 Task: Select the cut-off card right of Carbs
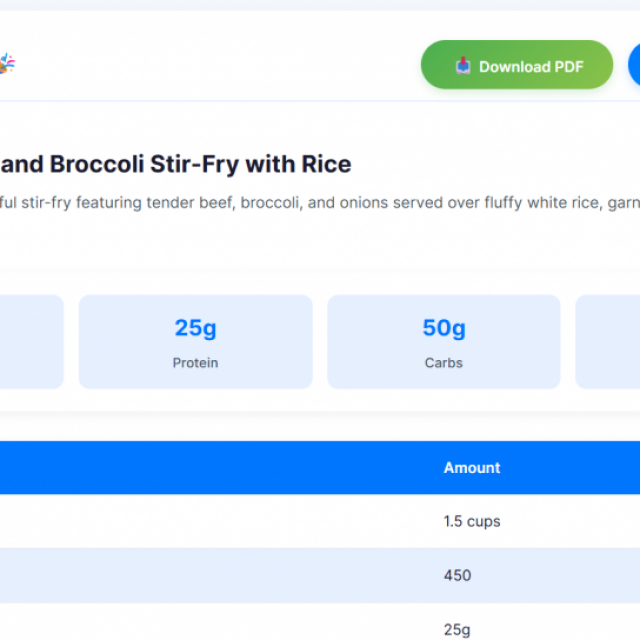608,342
